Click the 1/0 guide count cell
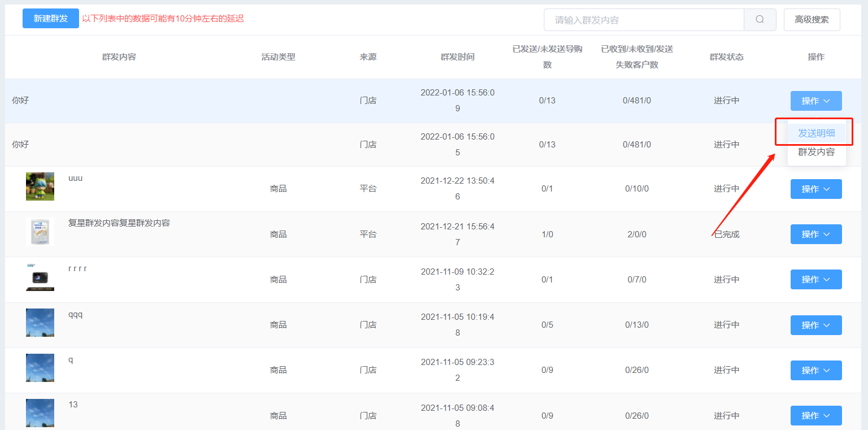Image resolution: width=868 pixels, height=430 pixels. 547,234
